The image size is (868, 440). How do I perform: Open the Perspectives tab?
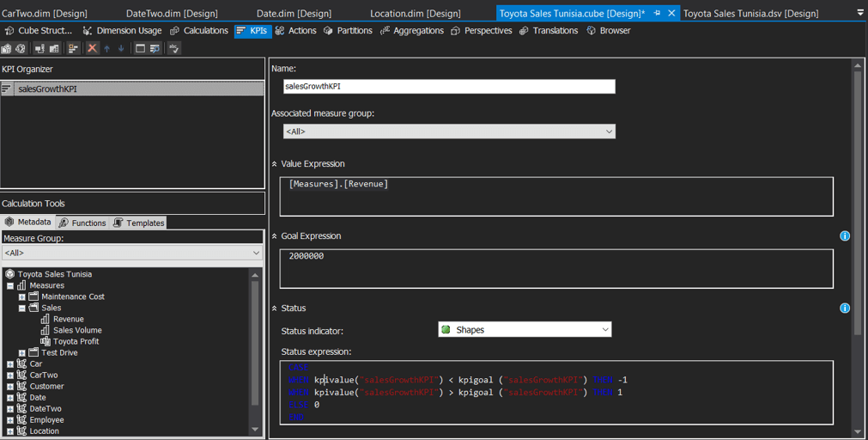pyautogui.click(x=482, y=30)
